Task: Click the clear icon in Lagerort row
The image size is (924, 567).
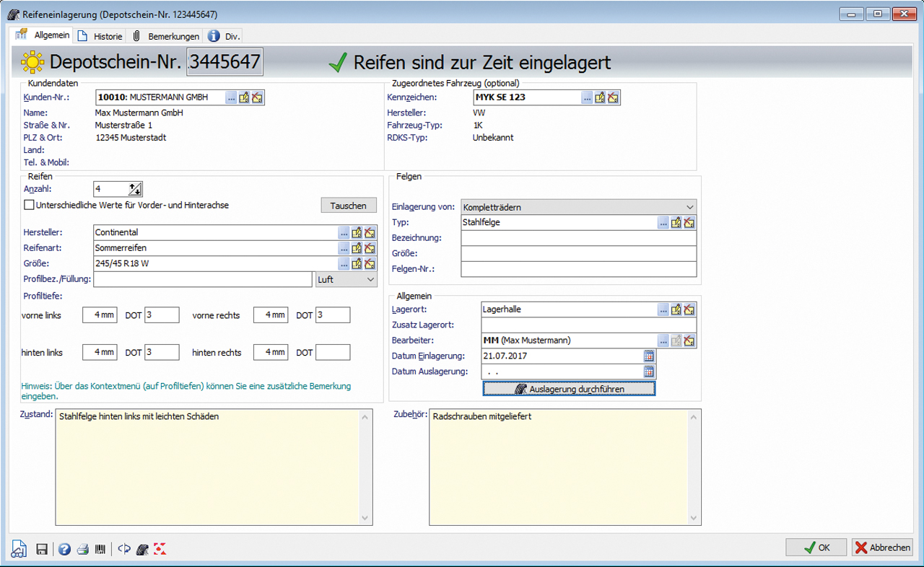Action: (689, 309)
